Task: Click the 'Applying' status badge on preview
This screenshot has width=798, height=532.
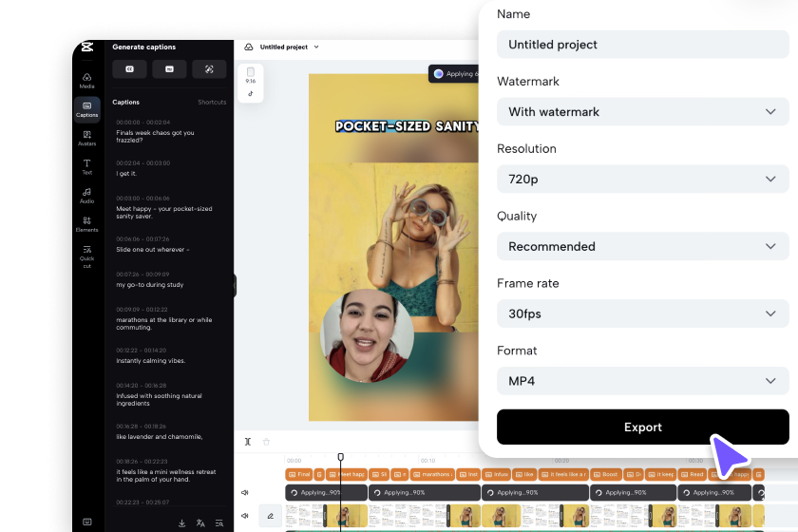Action: click(453, 74)
